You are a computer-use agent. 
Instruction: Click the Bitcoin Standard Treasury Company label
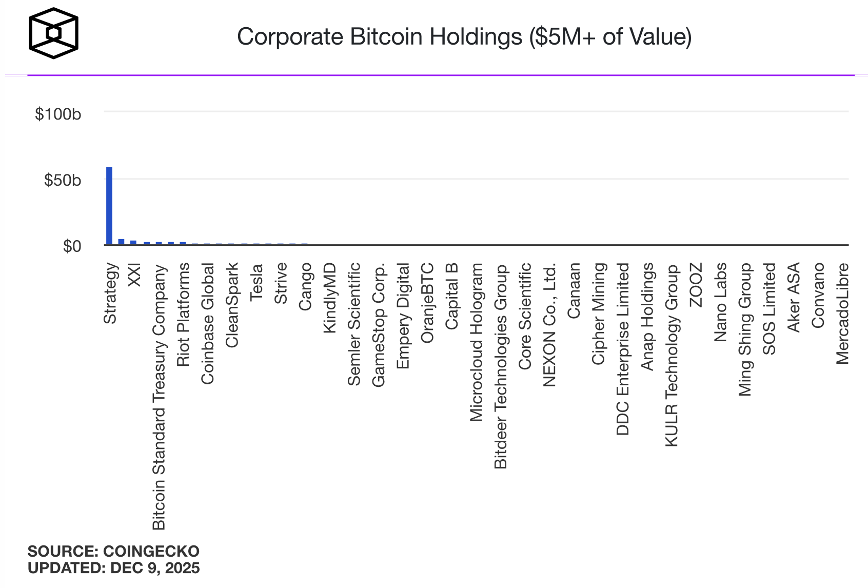(159, 397)
